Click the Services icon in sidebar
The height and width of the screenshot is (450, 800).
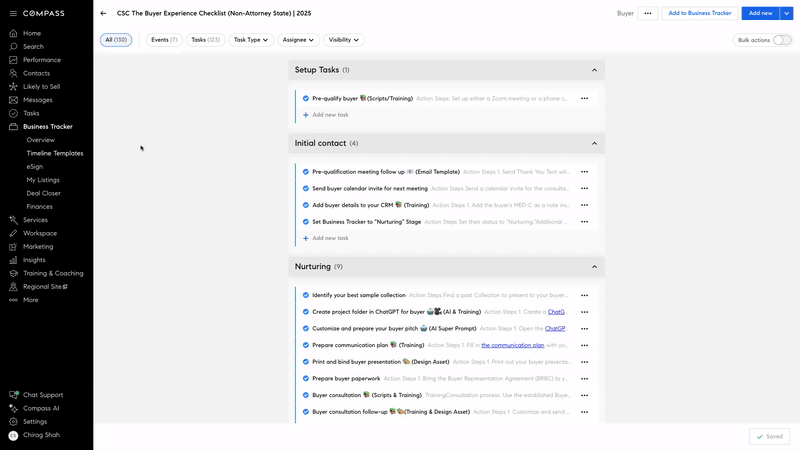click(x=13, y=220)
